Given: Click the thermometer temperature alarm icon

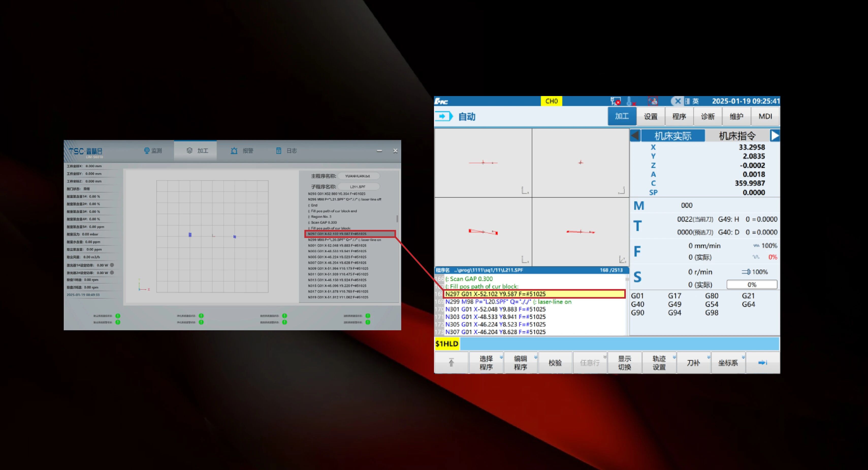Looking at the screenshot, I should point(630,101).
